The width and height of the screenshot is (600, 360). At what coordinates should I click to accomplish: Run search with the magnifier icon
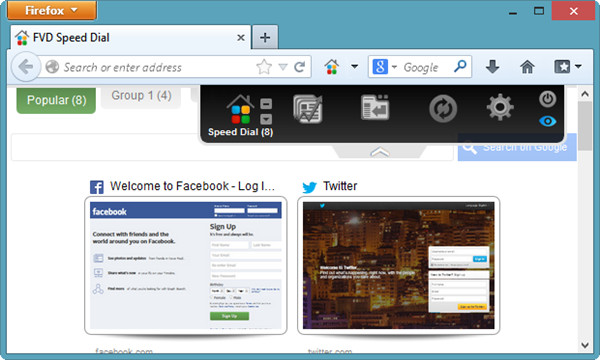click(460, 66)
